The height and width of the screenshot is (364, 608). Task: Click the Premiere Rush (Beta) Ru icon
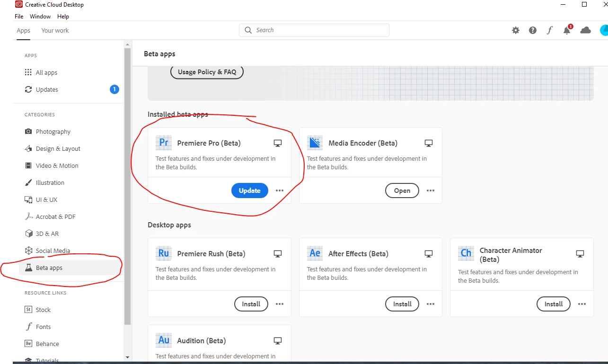[164, 253]
